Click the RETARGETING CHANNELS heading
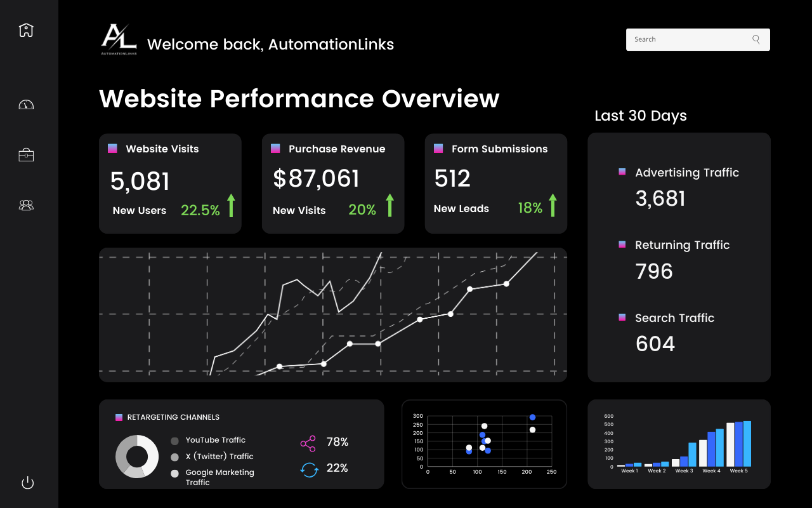This screenshot has height=508, width=812. [x=173, y=417]
